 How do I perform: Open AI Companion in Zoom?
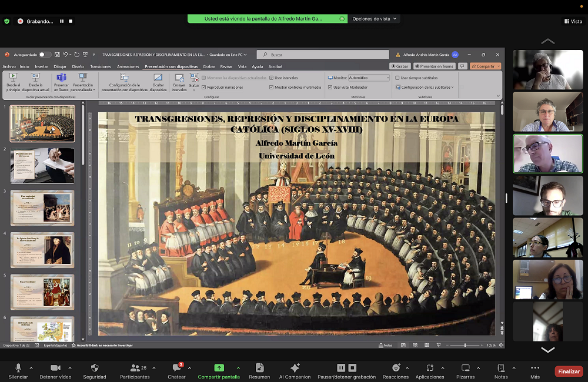pyautogui.click(x=295, y=371)
